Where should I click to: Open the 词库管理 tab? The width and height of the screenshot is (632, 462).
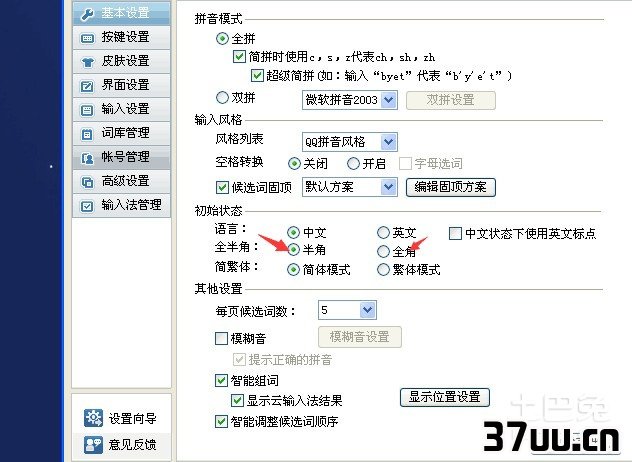[121, 133]
